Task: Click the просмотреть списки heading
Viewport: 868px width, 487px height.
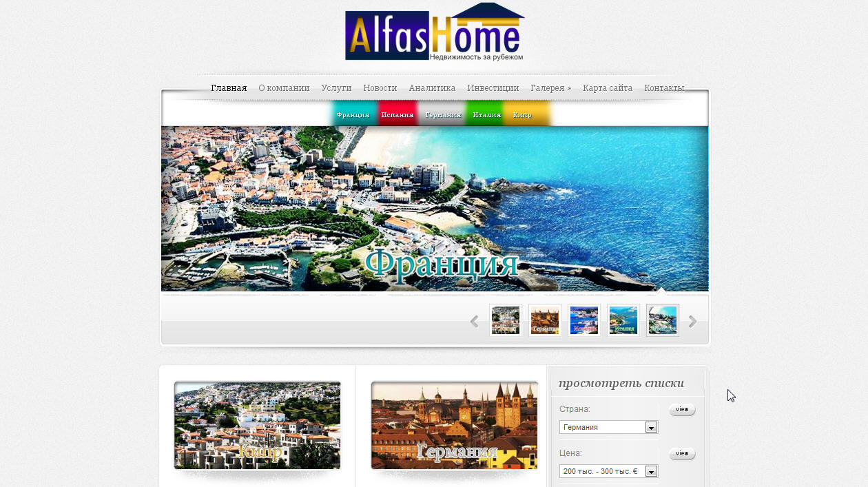Action: coord(621,384)
